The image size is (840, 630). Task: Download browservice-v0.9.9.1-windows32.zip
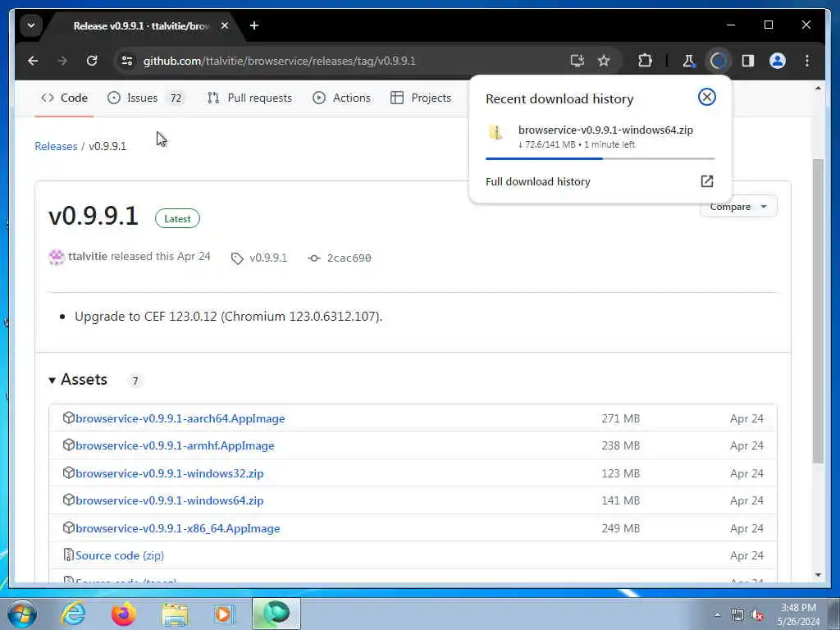pos(169,473)
